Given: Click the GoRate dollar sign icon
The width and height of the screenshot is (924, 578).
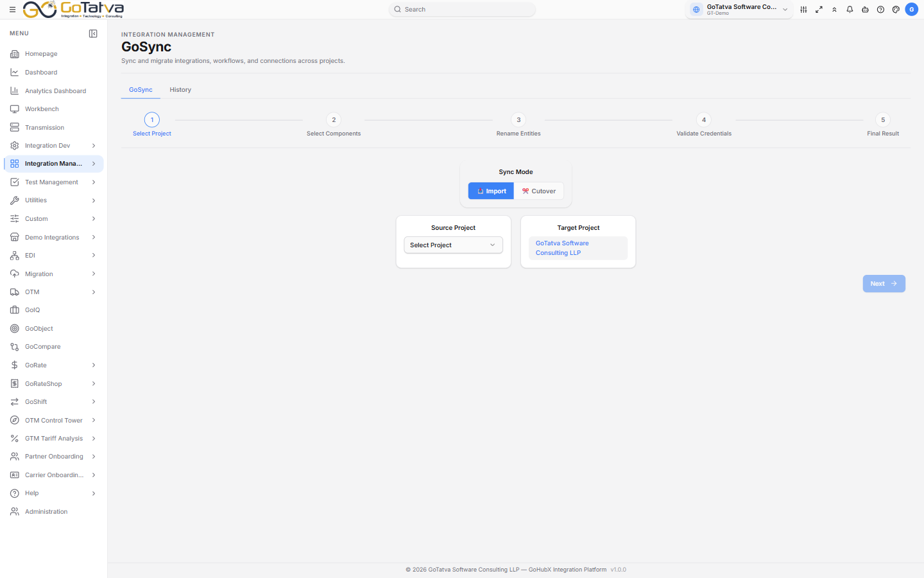Looking at the screenshot, I should pyautogui.click(x=14, y=365).
